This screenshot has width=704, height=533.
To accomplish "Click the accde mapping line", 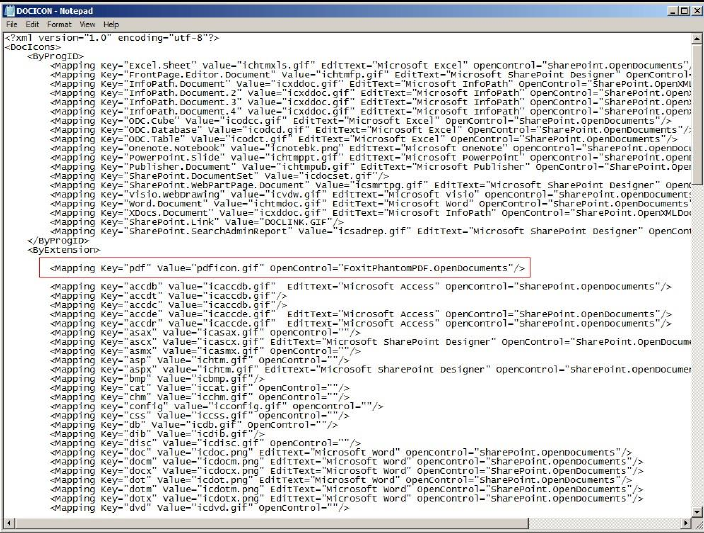I will (361, 314).
